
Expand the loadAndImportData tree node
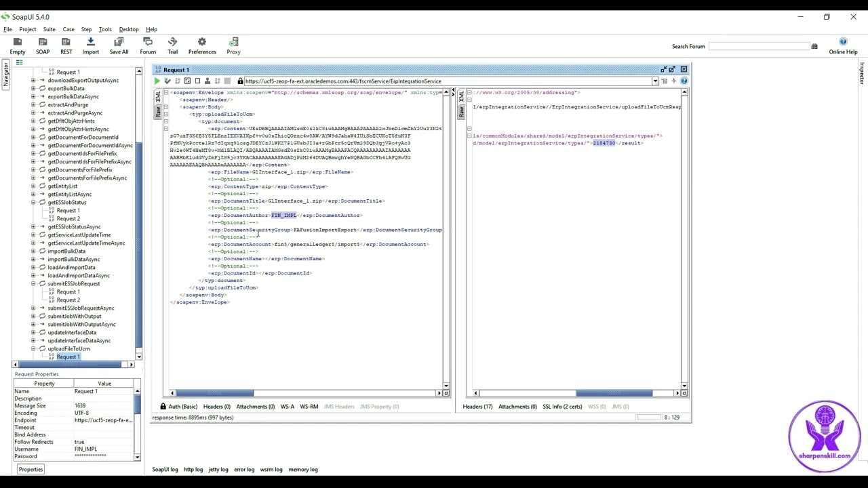point(33,268)
